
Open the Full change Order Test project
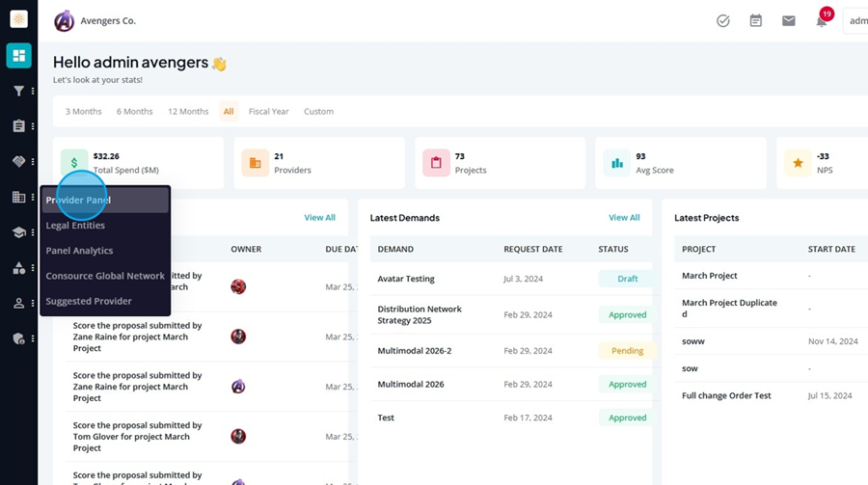click(x=726, y=395)
